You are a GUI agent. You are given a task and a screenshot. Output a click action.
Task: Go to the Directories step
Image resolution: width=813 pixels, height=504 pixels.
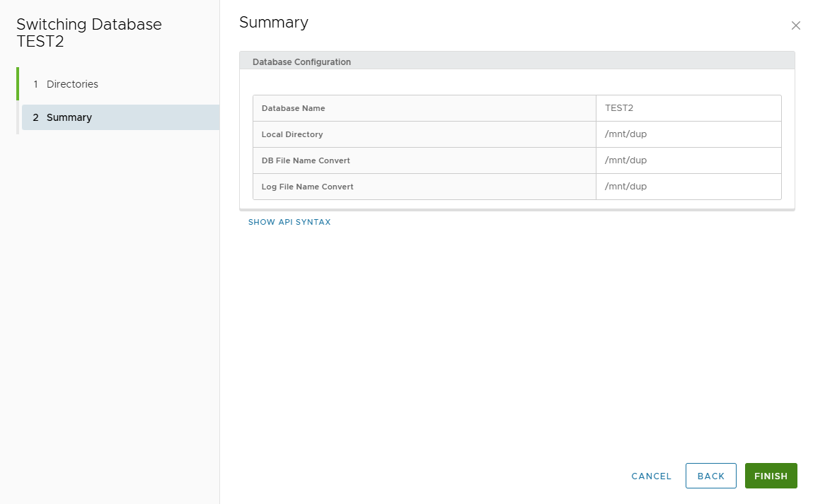click(x=72, y=84)
